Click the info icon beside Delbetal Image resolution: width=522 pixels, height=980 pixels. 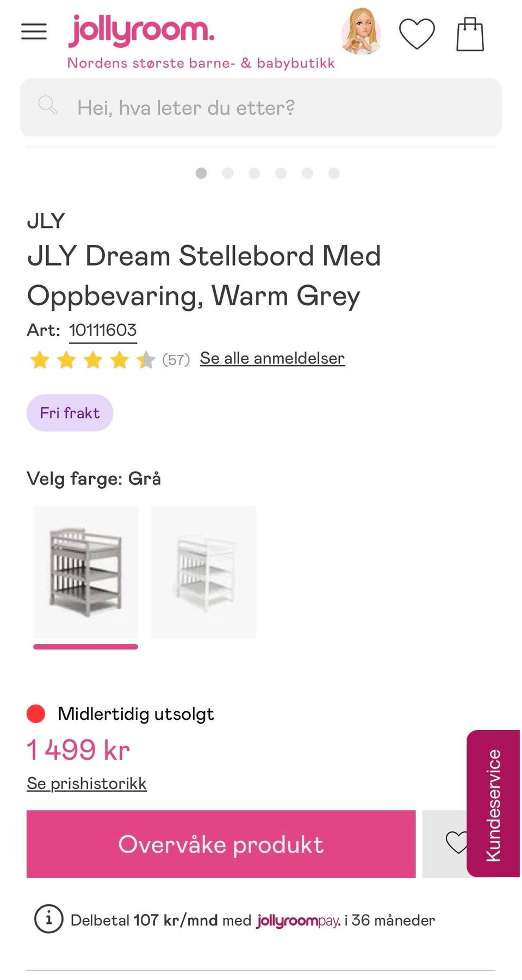[x=49, y=919]
